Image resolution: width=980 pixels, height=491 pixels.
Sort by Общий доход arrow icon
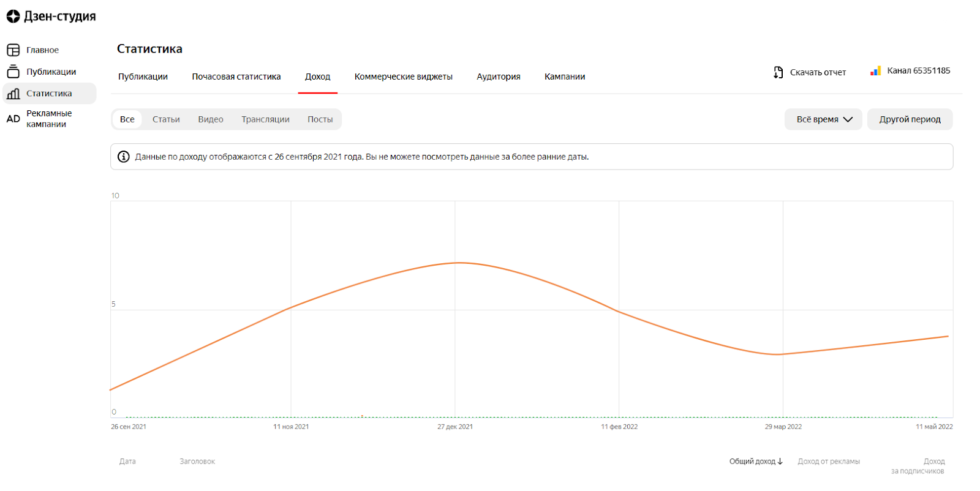click(780, 462)
